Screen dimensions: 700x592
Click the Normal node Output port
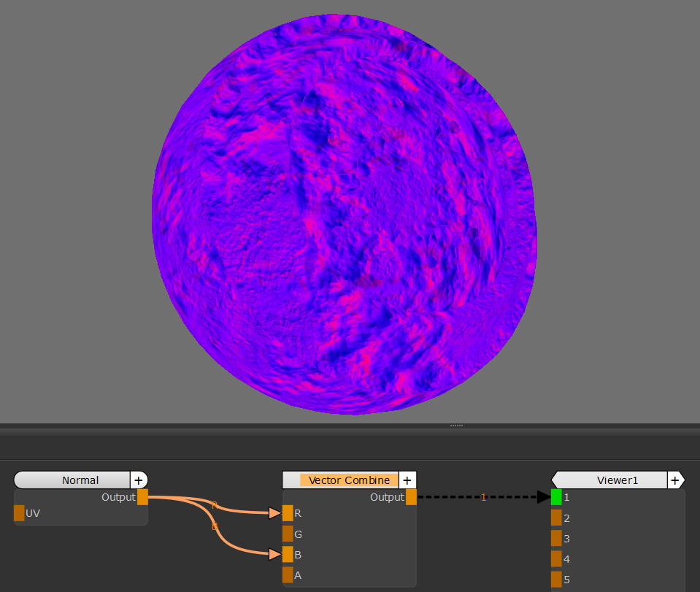coord(142,497)
